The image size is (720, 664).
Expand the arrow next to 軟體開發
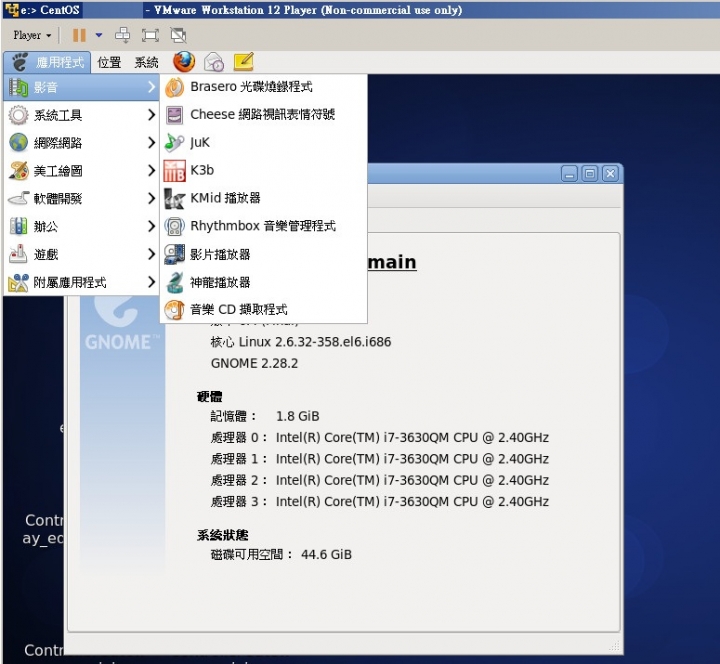click(x=151, y=198)
